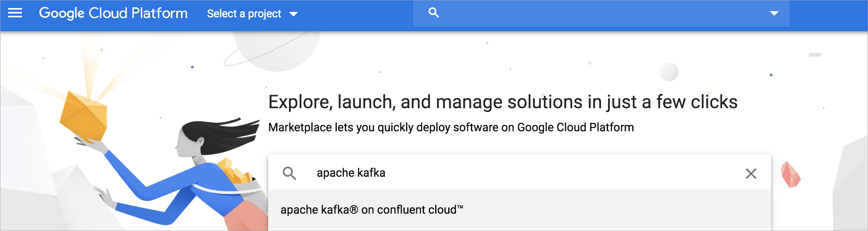The width and height of the screenshot is (868, 231).
Task: Expand the header search dropdown arrow
Action: coord(774,13)
